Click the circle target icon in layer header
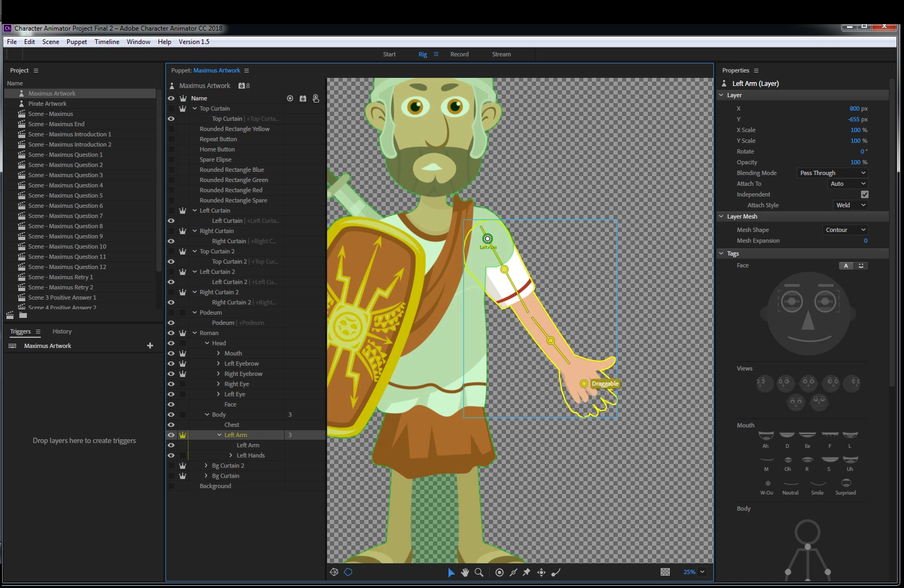Image resolution: width=904 pixels, height=588 pixels. tap(290, 98)
